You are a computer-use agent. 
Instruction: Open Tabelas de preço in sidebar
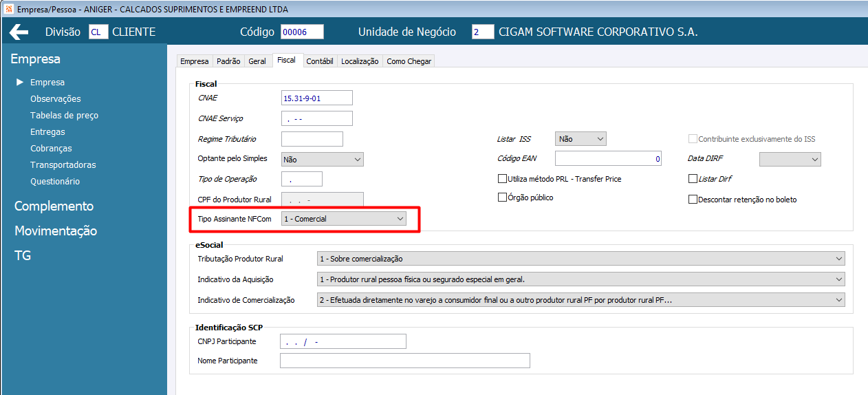65,116
